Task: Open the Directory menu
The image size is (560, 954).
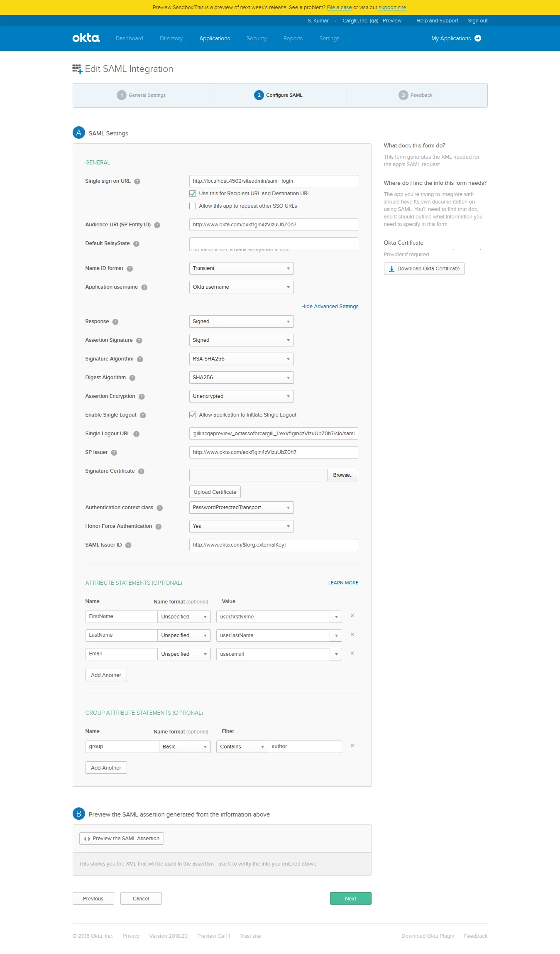Action: click(x=171, y=39)
